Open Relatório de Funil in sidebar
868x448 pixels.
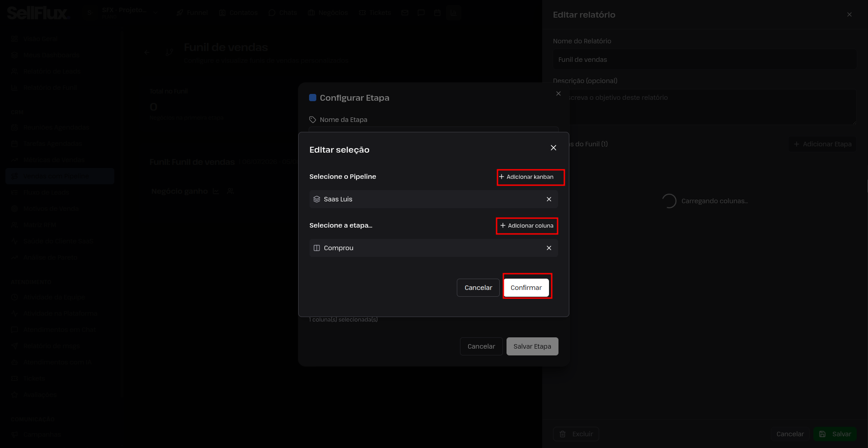(x=60, y=88)
